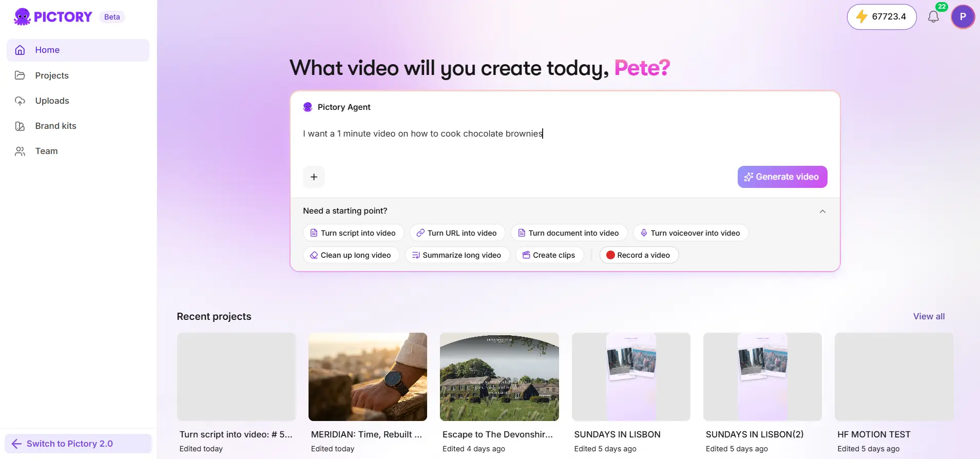Viewport: 980px width, 459px height.
Task: Open the user profile avatar P
Action: click(x=963, y=17)
